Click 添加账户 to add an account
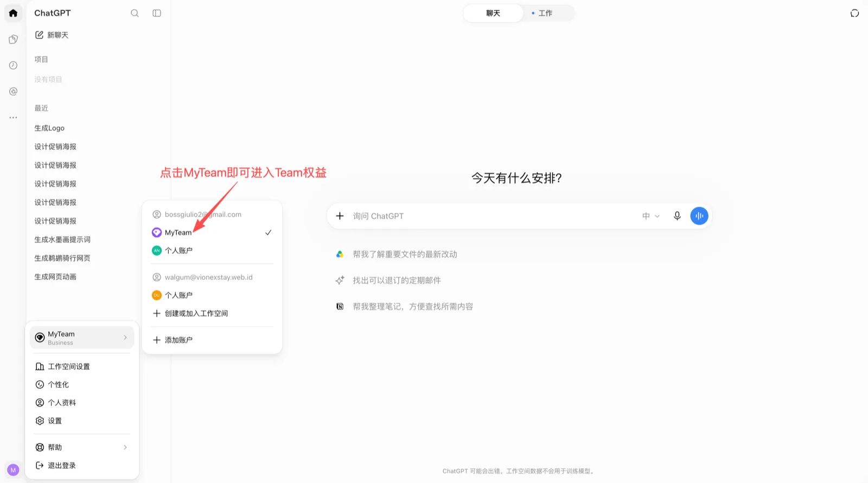This screenshot has height=483, width=868. pos(212,340)
